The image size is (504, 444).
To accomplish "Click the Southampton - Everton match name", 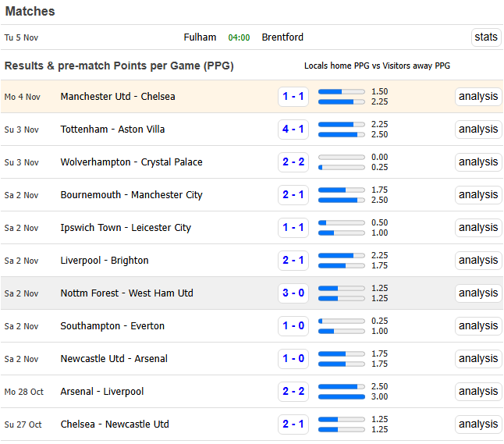I will coord(112,326).
